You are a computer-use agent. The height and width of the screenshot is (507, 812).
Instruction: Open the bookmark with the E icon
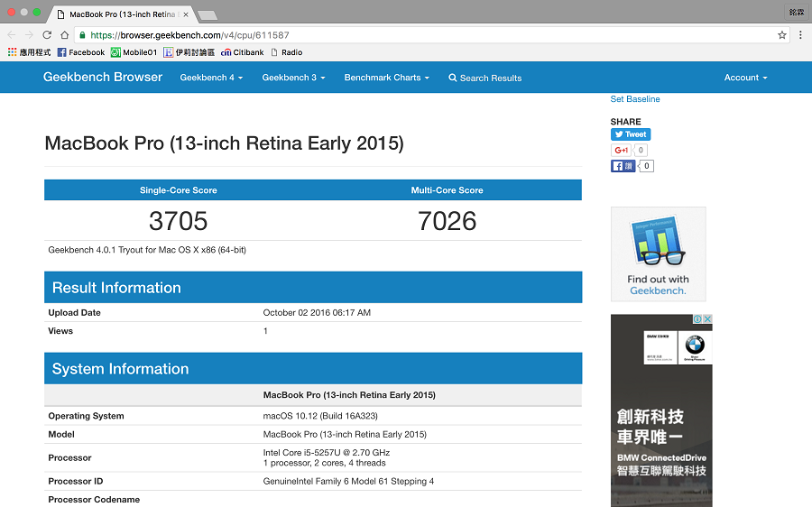click(189, 52)
